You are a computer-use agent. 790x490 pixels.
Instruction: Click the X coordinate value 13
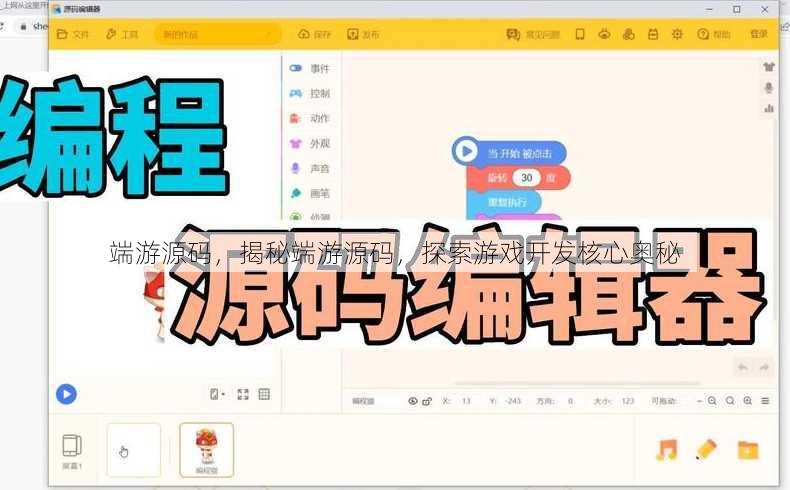[466, 401]
